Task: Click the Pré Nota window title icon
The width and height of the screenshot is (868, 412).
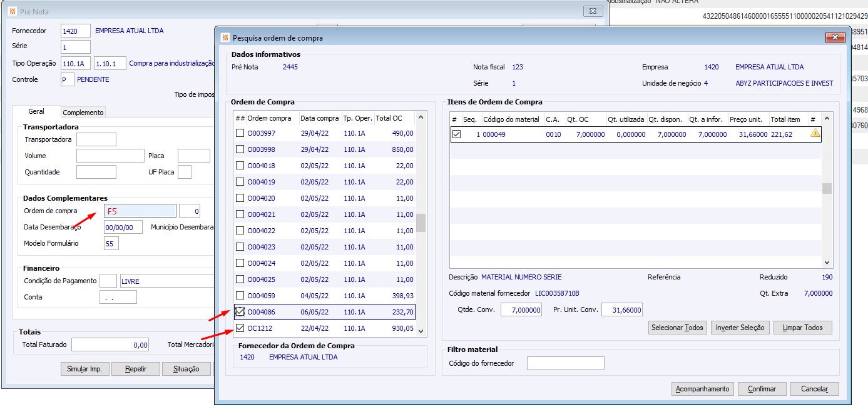Action: (x=12, y=11)
